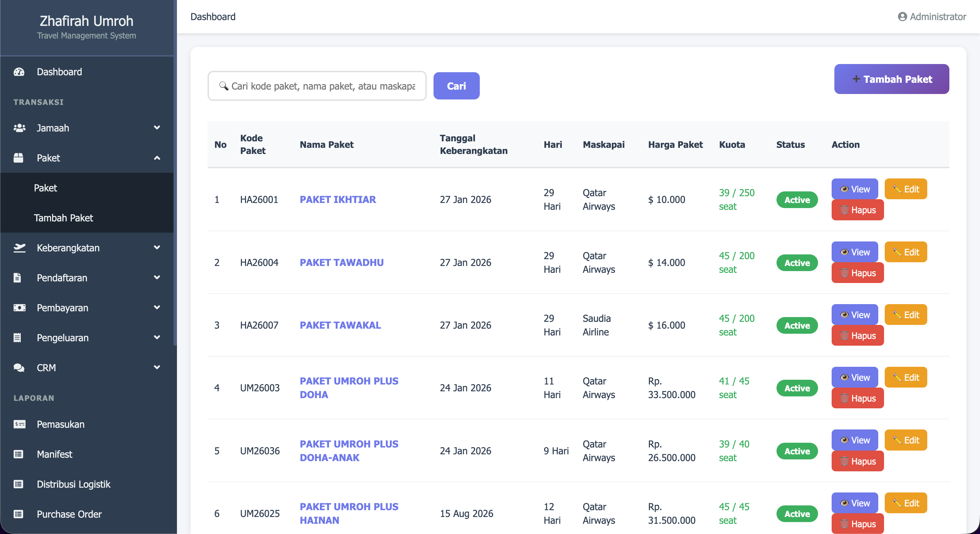Click the Administrator account label
Screen dimensions: 980x534
pos(937,17)
